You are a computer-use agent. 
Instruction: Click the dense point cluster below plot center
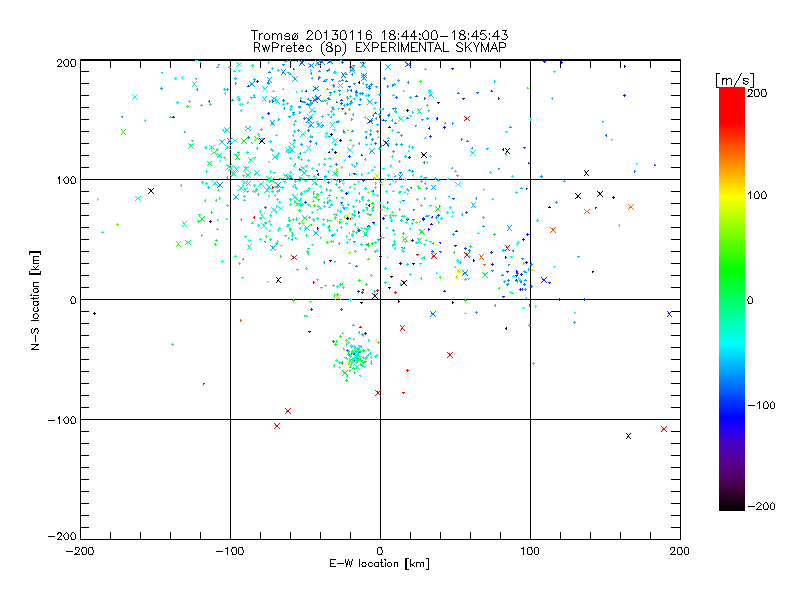[355, 354]
